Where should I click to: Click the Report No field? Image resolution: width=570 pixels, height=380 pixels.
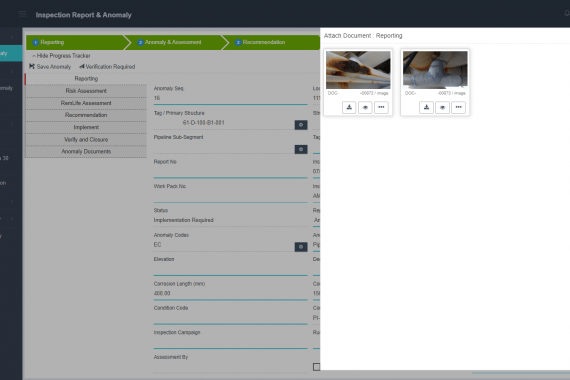(230, 172)
